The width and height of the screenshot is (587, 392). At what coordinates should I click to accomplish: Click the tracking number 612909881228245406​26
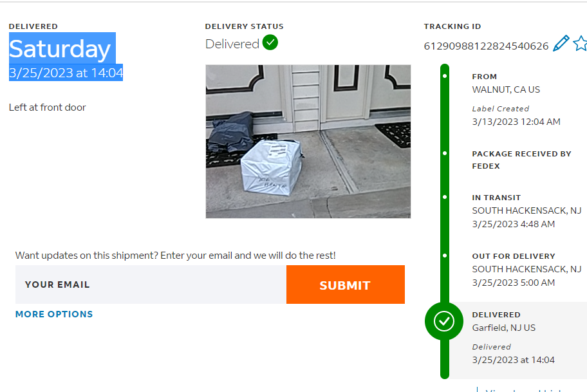(486, 46)
